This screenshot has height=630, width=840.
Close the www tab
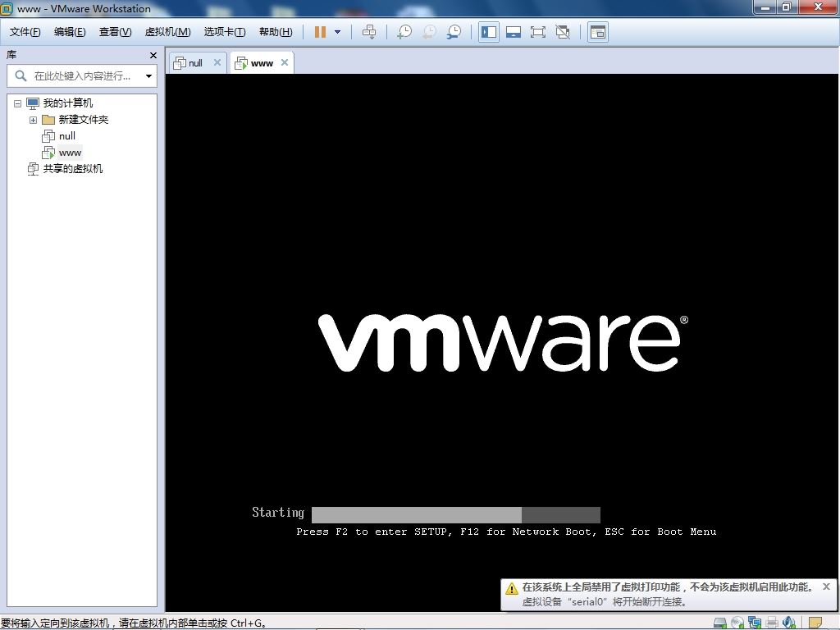285,62
